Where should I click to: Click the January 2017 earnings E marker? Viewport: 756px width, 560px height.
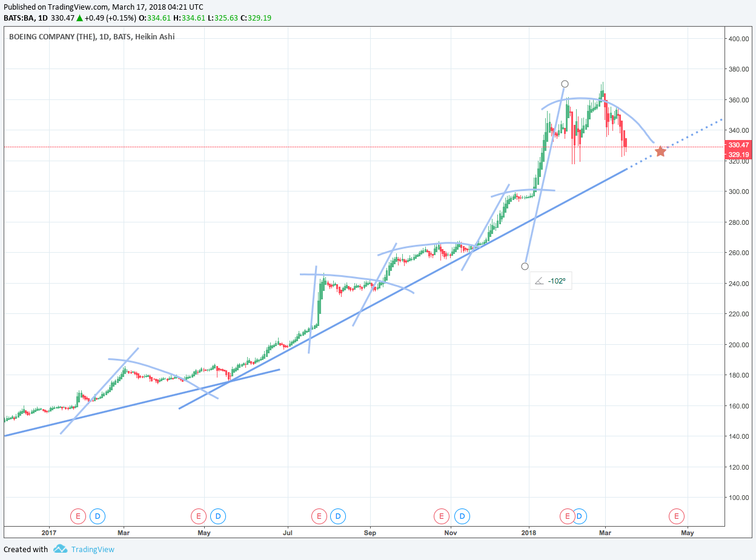[x=78, y=516]
